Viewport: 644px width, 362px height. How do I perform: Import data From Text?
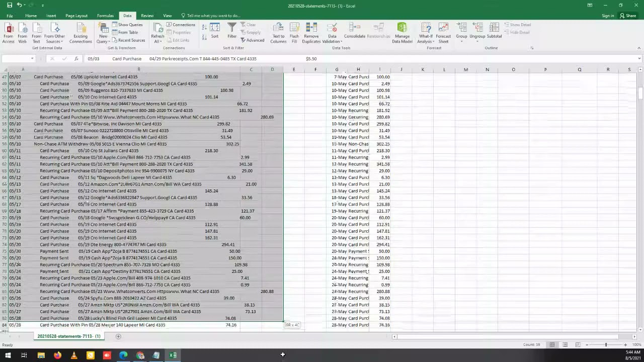click(36, 33)
